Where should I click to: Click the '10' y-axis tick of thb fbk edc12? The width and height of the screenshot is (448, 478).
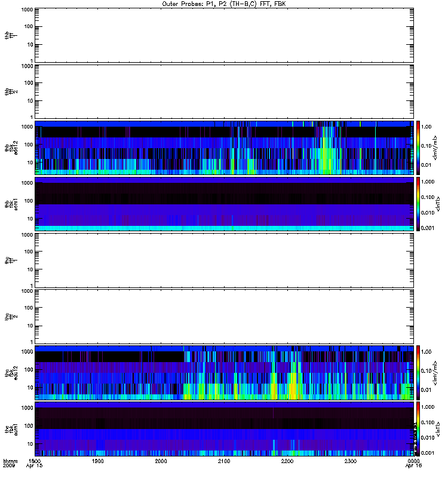click(30, 163)
